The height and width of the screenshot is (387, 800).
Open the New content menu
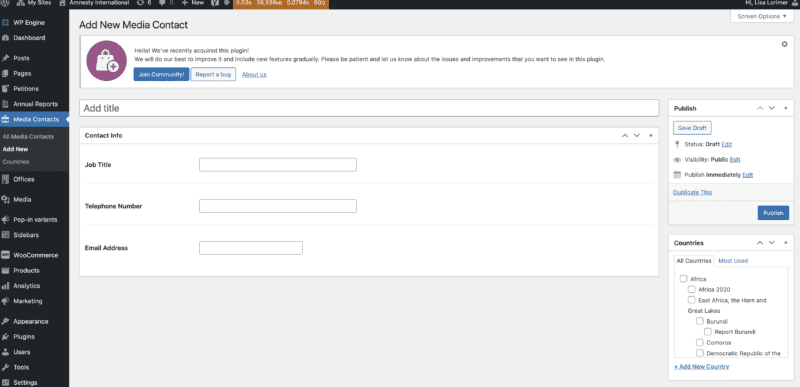tap(193, 3)
